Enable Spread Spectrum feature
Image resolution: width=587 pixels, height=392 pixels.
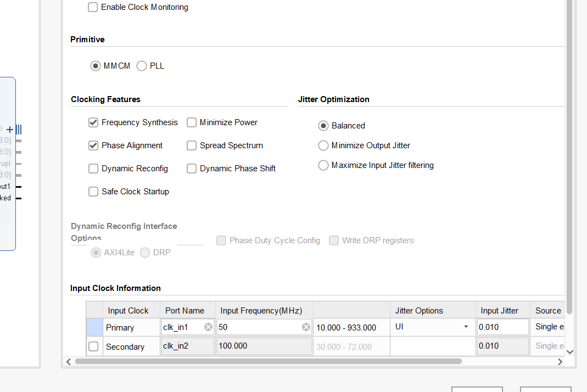tap(192, 145)
